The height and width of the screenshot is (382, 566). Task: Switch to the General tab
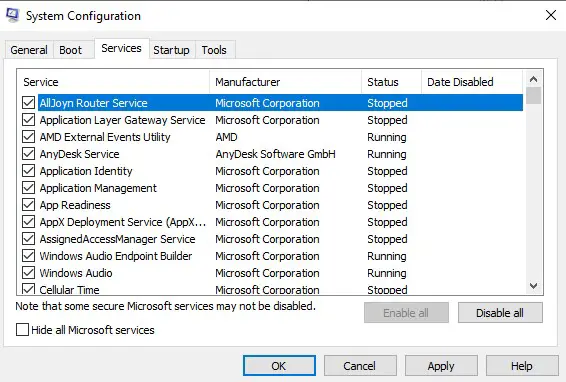click(x=29, y=50)
